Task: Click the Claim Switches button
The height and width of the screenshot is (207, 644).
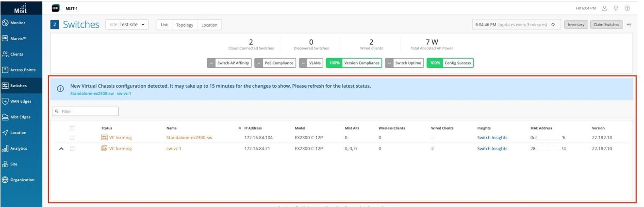Action: (x=606, y=25)
